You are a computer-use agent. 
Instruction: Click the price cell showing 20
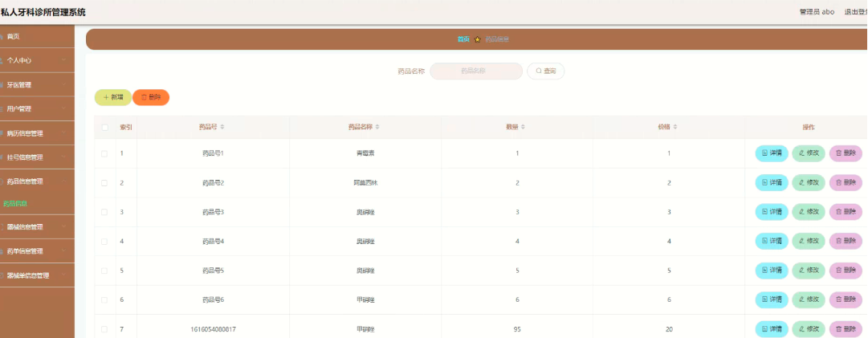[669, 329]
